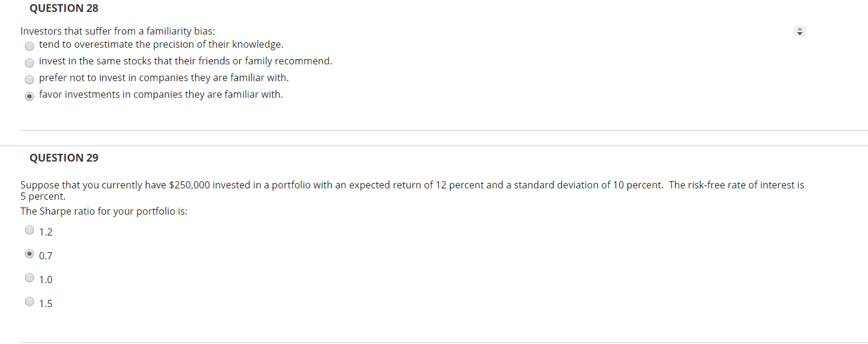The width and height of the screenshot is (868, 344).
Task: Pick the 1.0 Sharpe ratio option
Action: 29,277
